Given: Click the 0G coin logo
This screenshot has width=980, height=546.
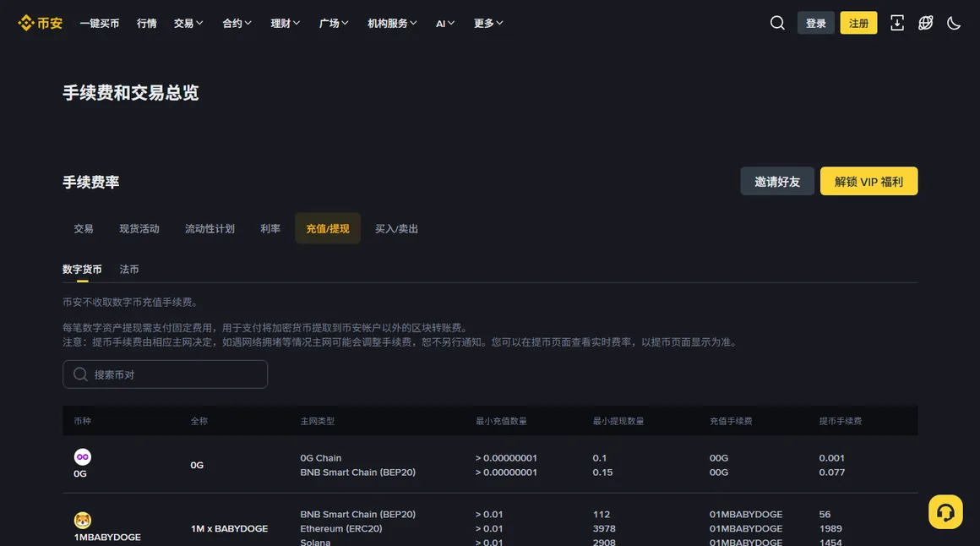Looking at the screenshot, I should tap(83, 457).
